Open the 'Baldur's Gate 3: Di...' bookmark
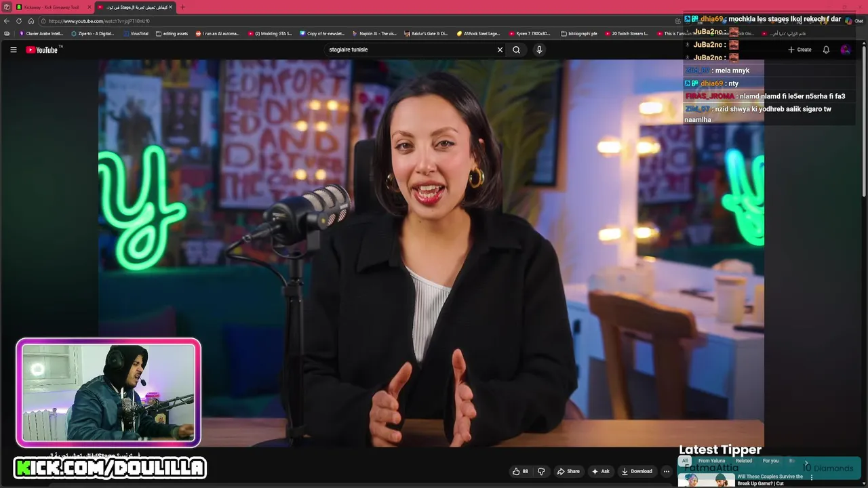868x488 pixels. click(426, 33)
